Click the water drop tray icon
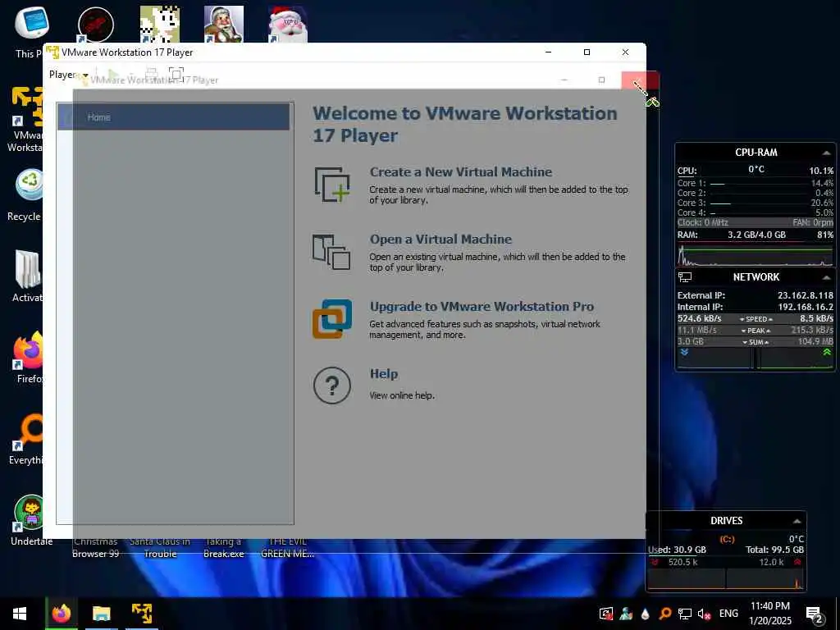 click(645, 614)
